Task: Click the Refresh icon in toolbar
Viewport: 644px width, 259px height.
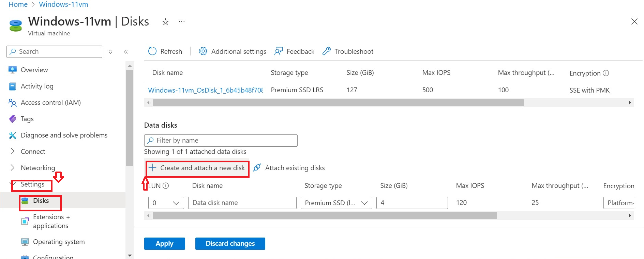Action: (x=152, y=51)
